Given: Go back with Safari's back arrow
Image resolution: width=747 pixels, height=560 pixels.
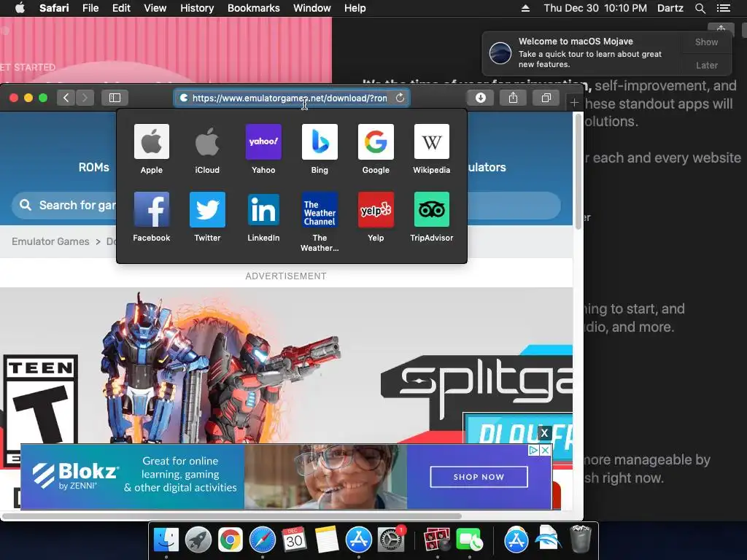Looking at the screenshot, I should coord(66,98).
